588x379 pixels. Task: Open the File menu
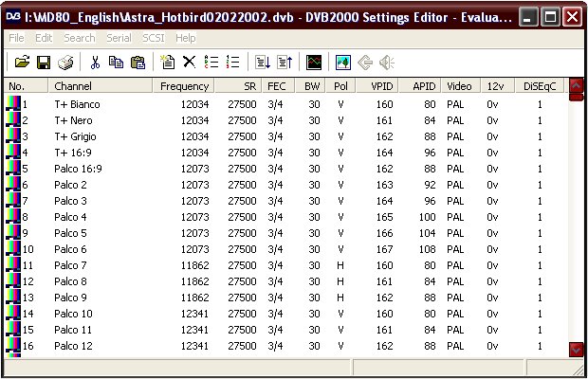pos(16,38)
